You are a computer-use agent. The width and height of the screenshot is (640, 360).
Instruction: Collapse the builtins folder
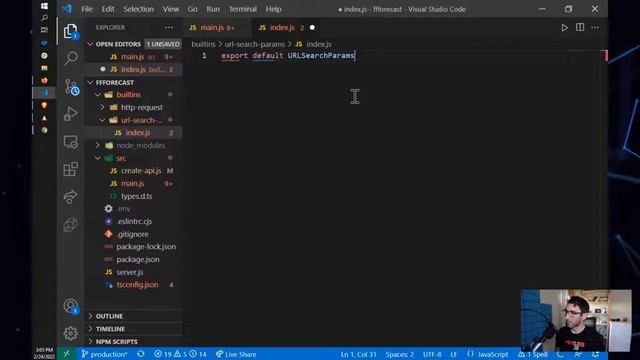pos(98,94)
